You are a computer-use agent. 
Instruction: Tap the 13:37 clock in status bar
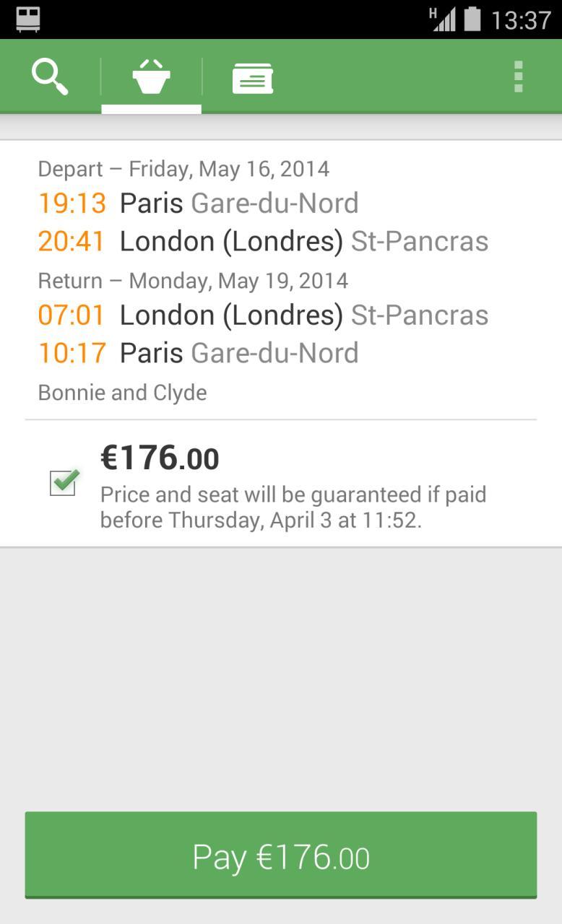tap(521, 19)
